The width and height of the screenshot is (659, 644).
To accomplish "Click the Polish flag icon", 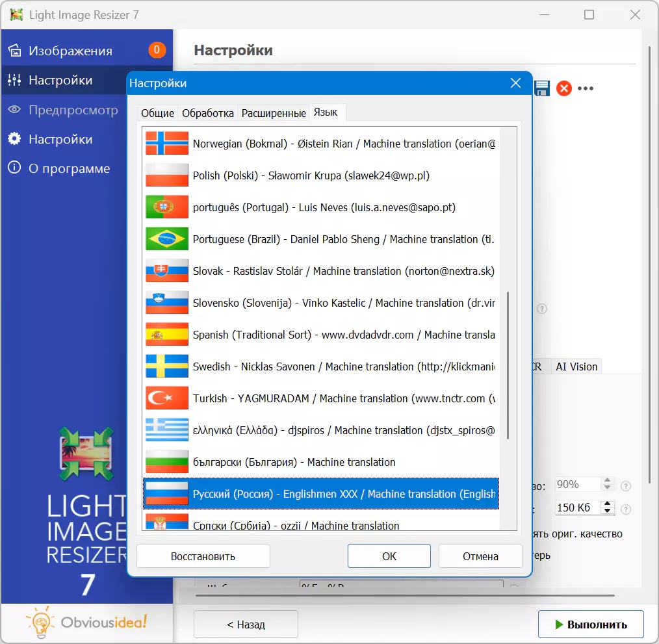I will coord(167,175).
